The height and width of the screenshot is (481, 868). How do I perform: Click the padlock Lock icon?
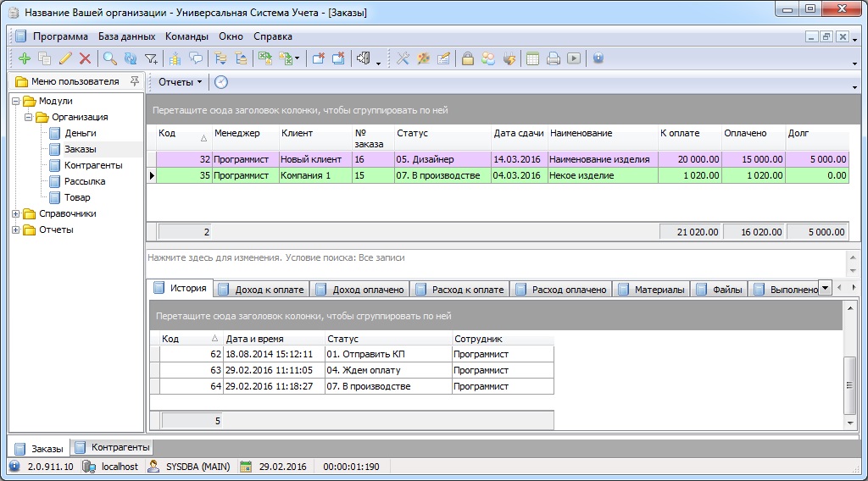(x=468, y=58)
